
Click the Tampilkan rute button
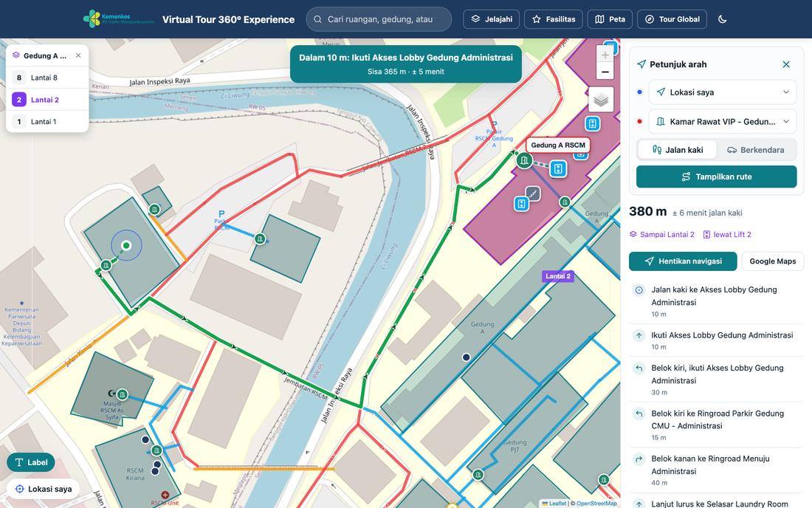click(716, 176)
